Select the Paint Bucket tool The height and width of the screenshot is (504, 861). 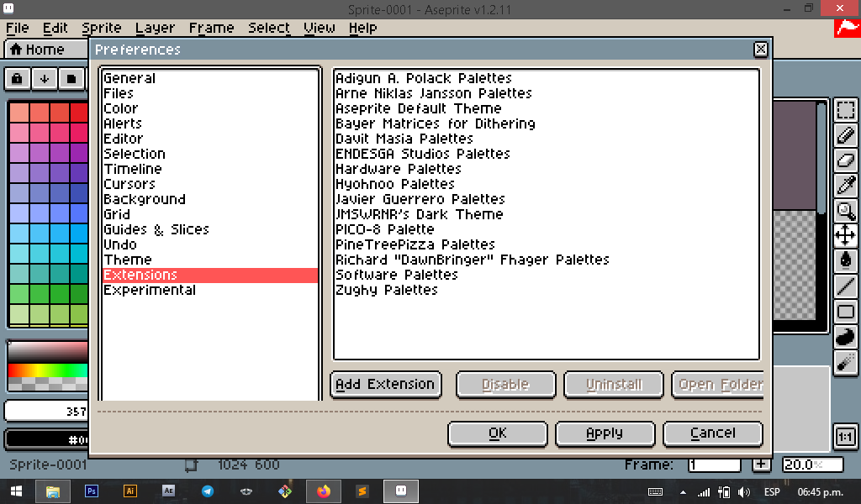845,260
